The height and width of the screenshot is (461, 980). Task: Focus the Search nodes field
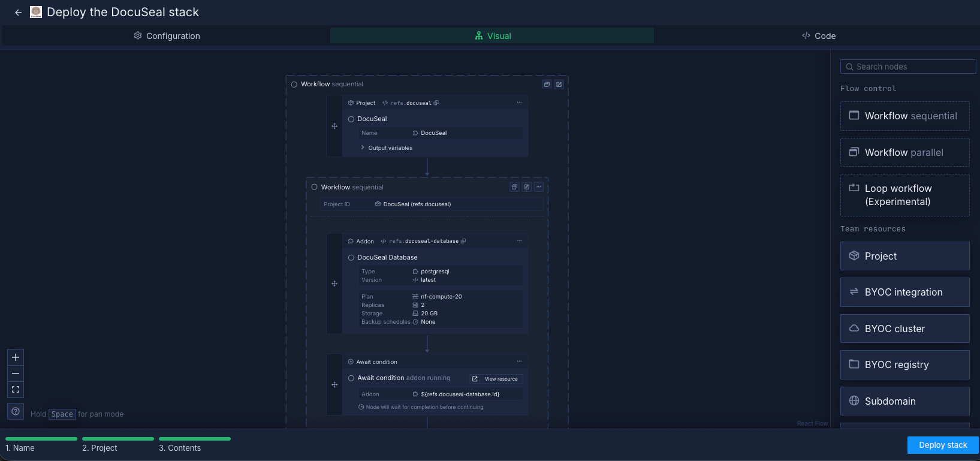[x=908, y=67]
